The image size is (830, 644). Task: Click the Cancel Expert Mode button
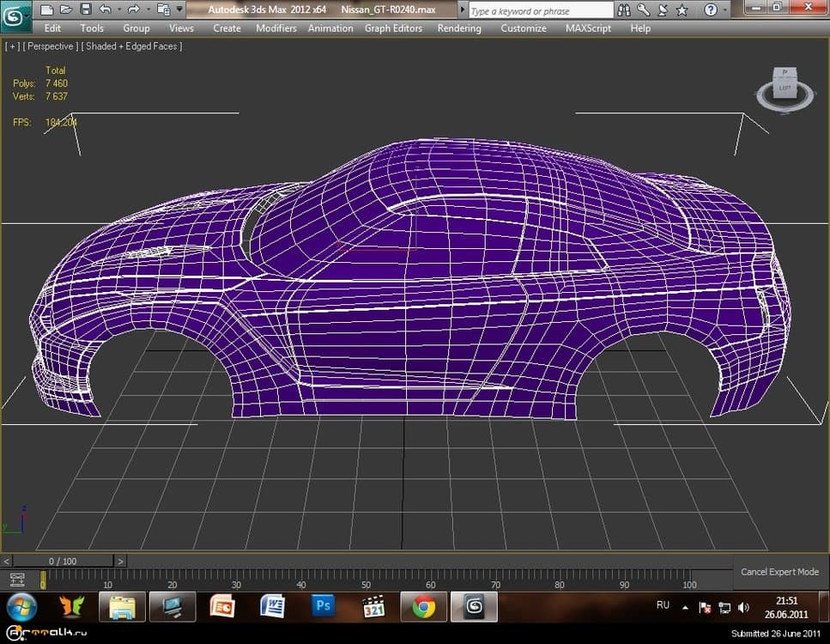coord(779,572)
